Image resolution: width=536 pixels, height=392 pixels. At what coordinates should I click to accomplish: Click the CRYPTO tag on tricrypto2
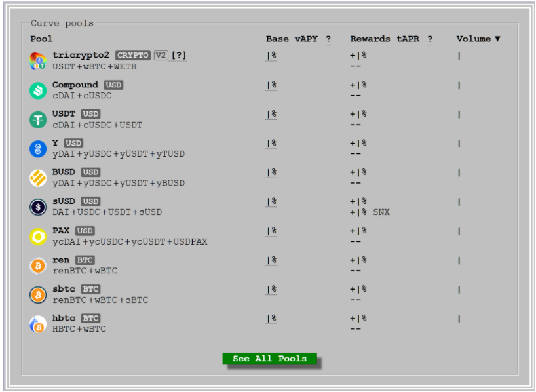tap(132, 56)
